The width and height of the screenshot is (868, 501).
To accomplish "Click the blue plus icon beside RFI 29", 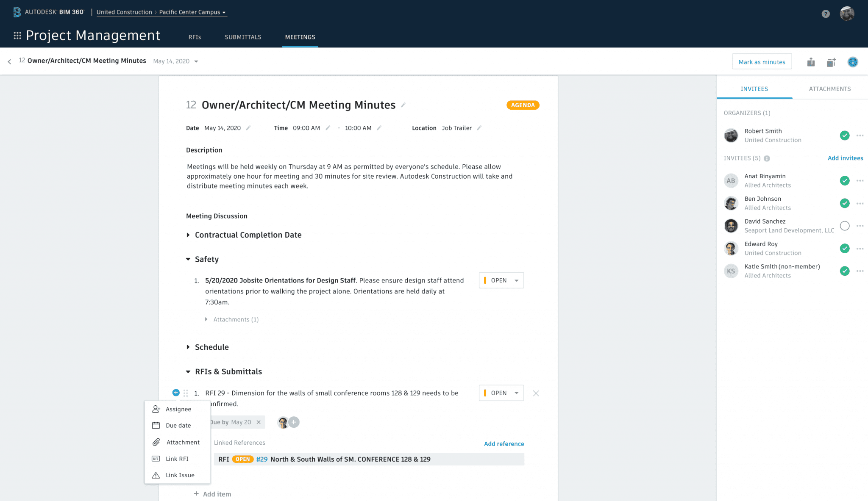I will pyautogui.click(x=176, y=393).
